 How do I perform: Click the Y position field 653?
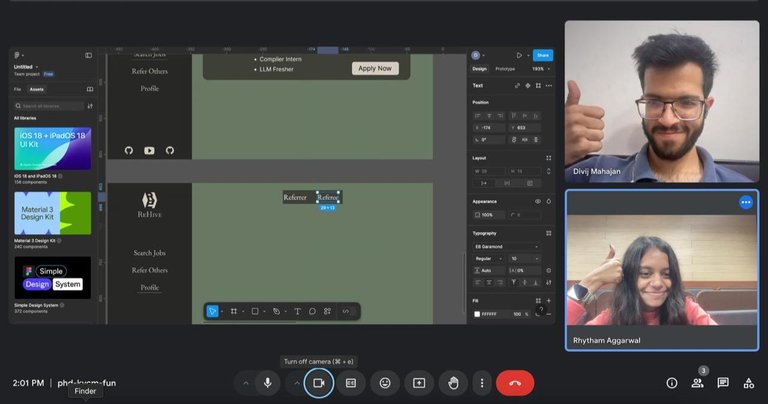(525, 128)
